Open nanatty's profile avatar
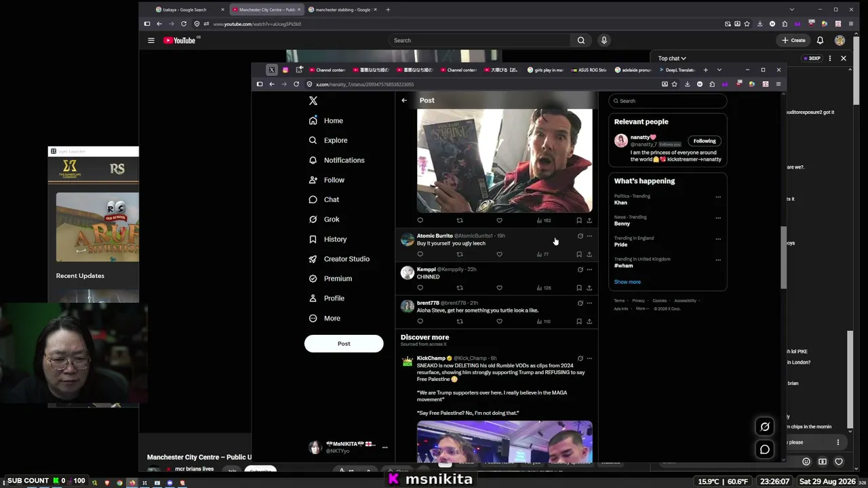Screen dimensions: 868x488 pos(621,141)
